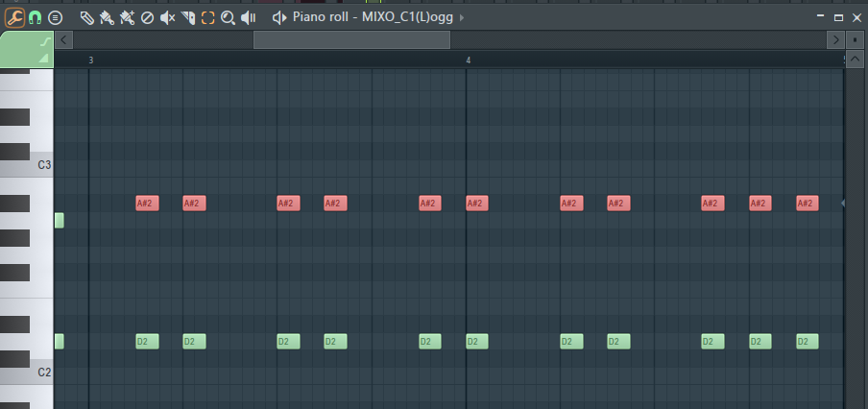Select the last A#2 note on the right
The width and height of the screenshot is (868, 409).
click(x=808, y=204)
